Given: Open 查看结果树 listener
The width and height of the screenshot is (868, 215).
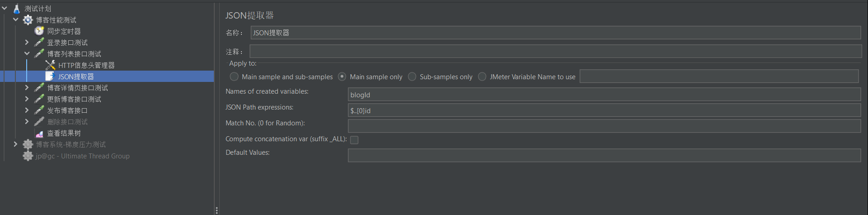Looking at the screenshot, I should 64,133.
